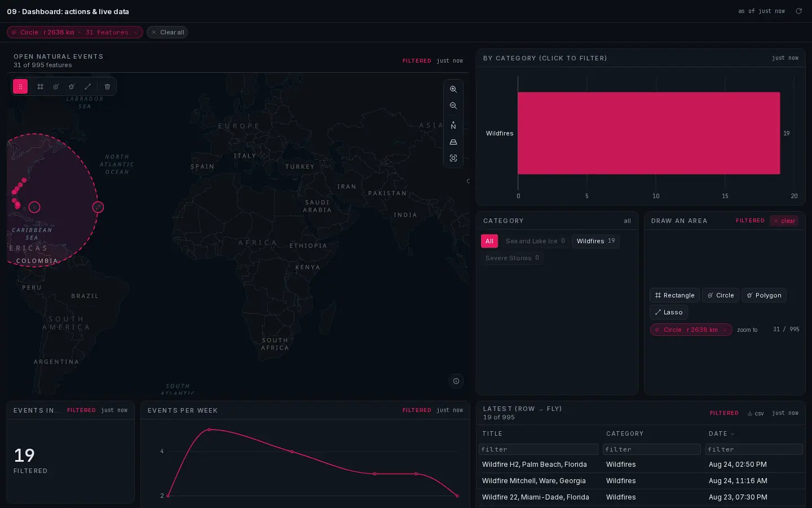812x508 pixels.
Task: Delete drawn shapes with the trash icon
Action: coord(107,86)
